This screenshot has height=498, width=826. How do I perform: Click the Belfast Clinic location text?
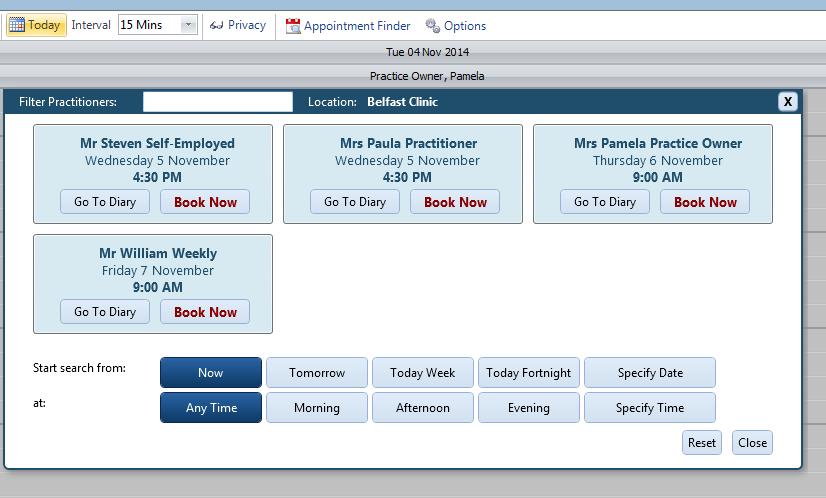pos(402,102)
